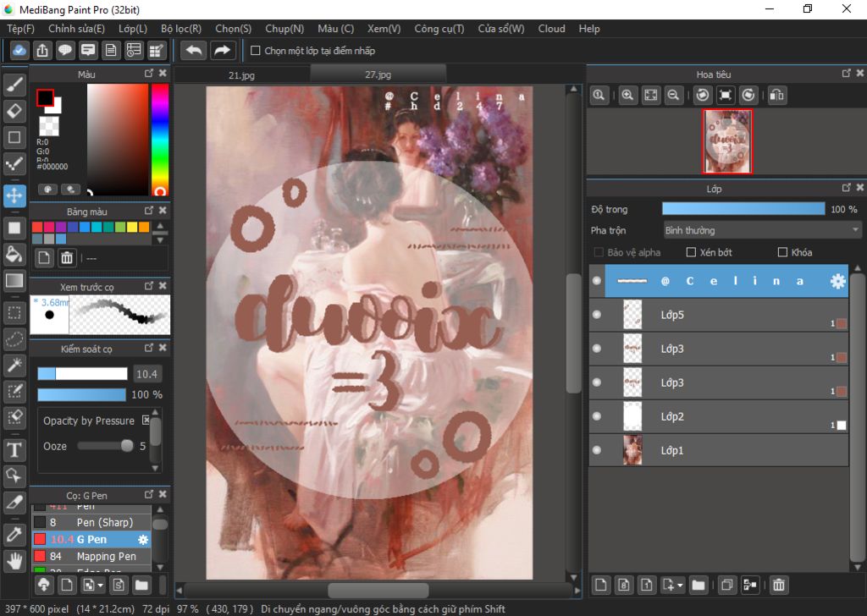This screenshot has width=867, height=616.
Task: Rotate the canvas view left
Action: 702,95
